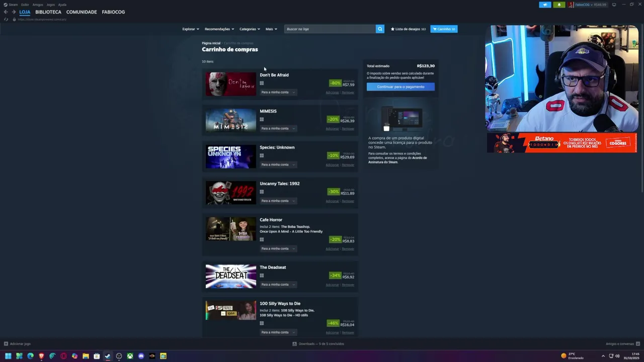
Task: Open Uncanny Tales: 1992 'Para a minha conta' dropdown
Action: (x=278, y=201)
